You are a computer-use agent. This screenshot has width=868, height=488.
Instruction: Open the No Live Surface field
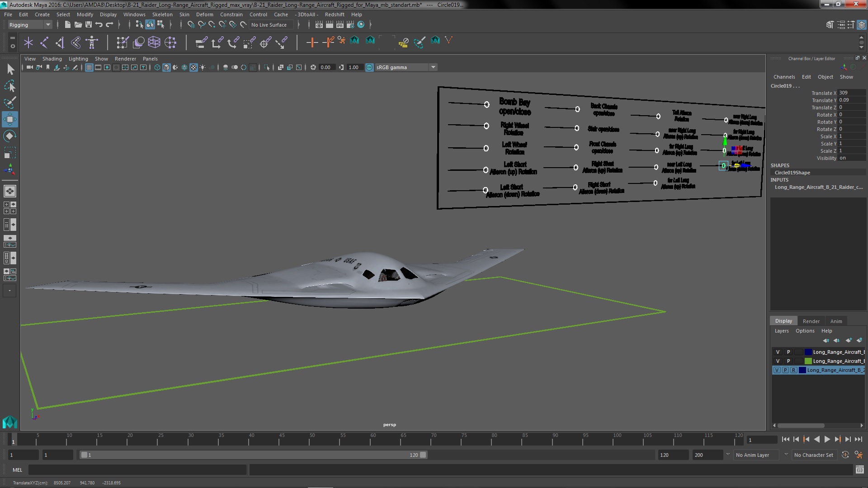coord(271,25)
